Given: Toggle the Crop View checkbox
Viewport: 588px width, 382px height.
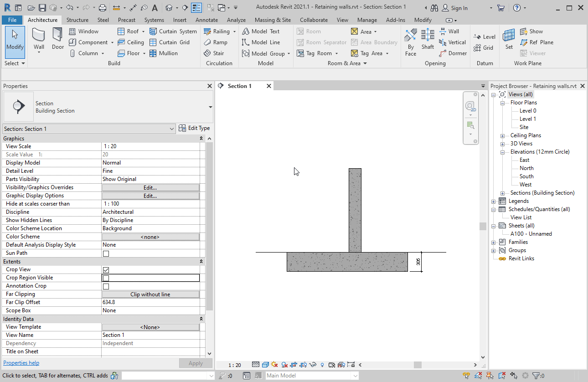Looking at the screenshot, I should point(106,269).
